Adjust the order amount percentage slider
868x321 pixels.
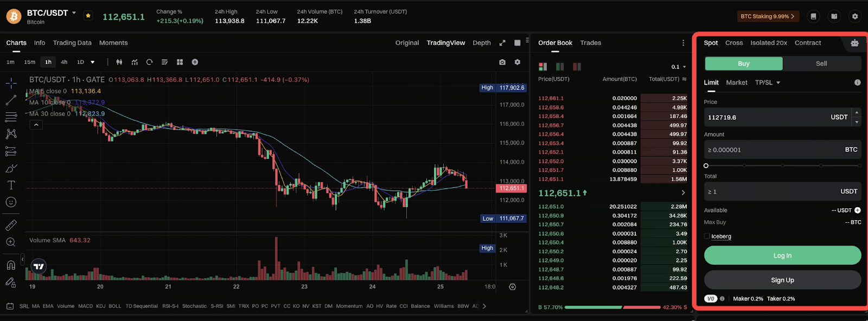tap(783, 165)
